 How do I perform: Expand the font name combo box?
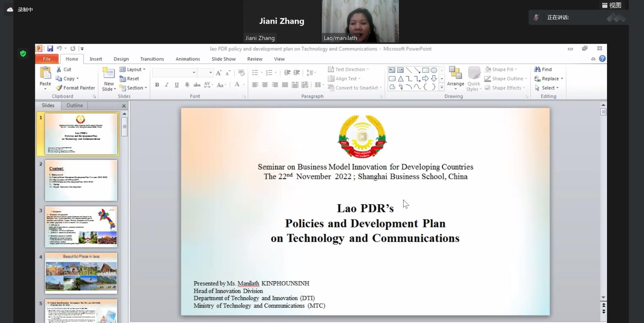[194, 73]
